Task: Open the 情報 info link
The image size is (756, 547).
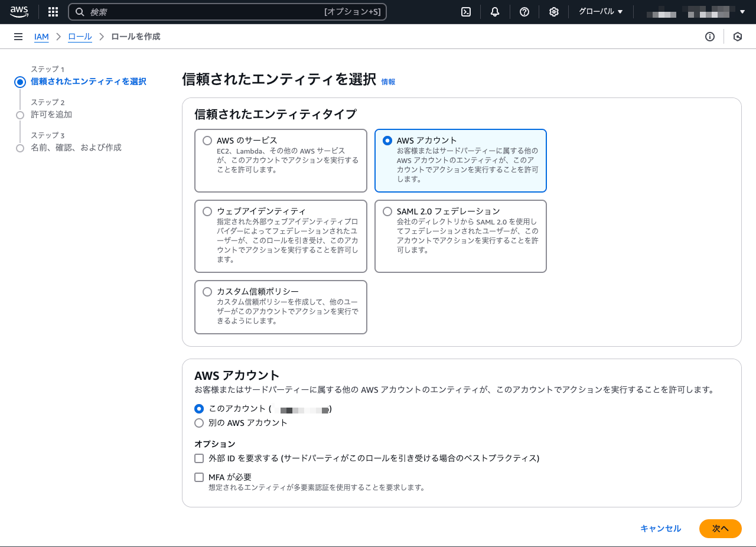Action: coord(388,82)
